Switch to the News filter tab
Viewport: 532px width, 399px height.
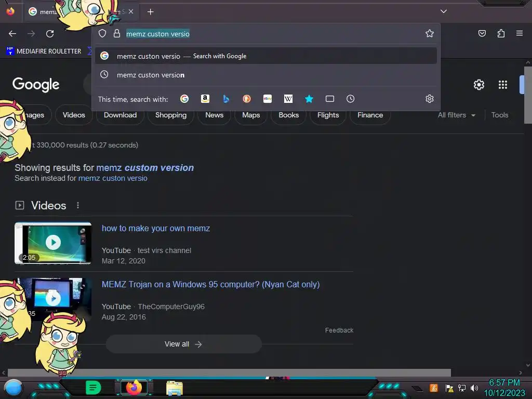click(215, 115)
